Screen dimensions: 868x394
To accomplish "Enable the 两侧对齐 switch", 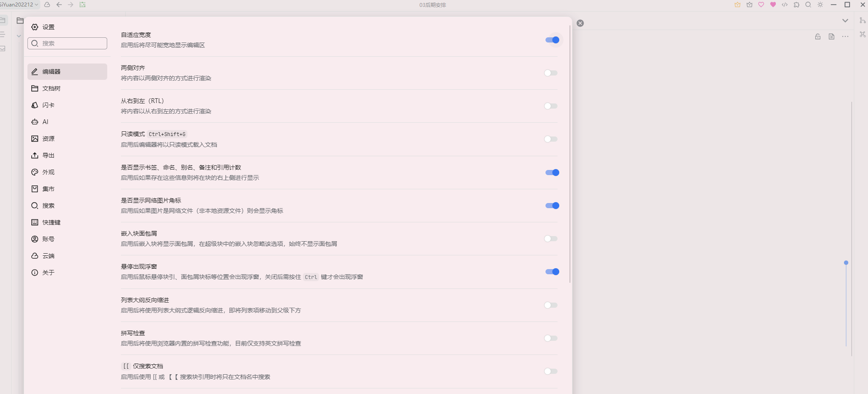I will tap(551, 73).
